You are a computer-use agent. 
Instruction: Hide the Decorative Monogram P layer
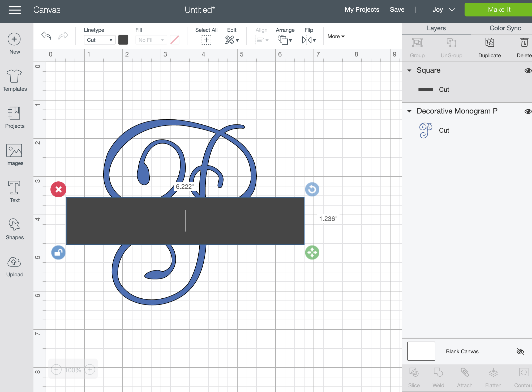coord(528,111)
